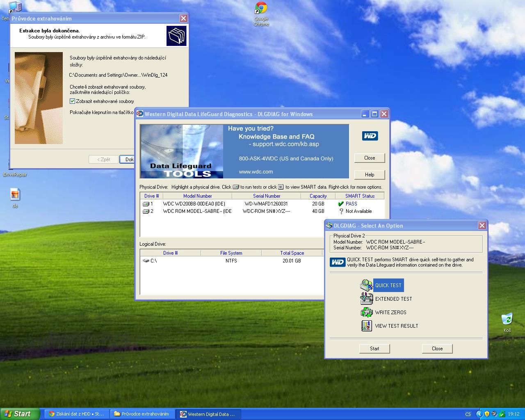Click the green PASS checkmark icon

pyautogui.click(x=341, y=204)
